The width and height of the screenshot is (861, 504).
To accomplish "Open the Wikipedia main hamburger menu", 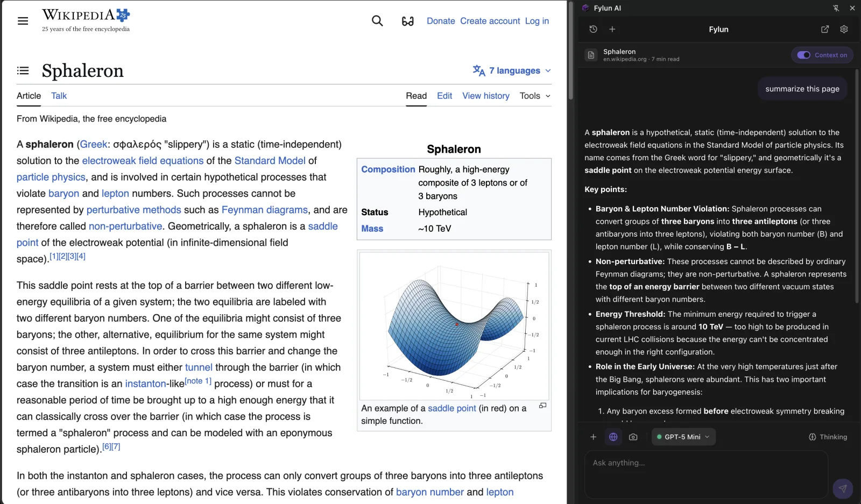I will click(x=23, y=21).
